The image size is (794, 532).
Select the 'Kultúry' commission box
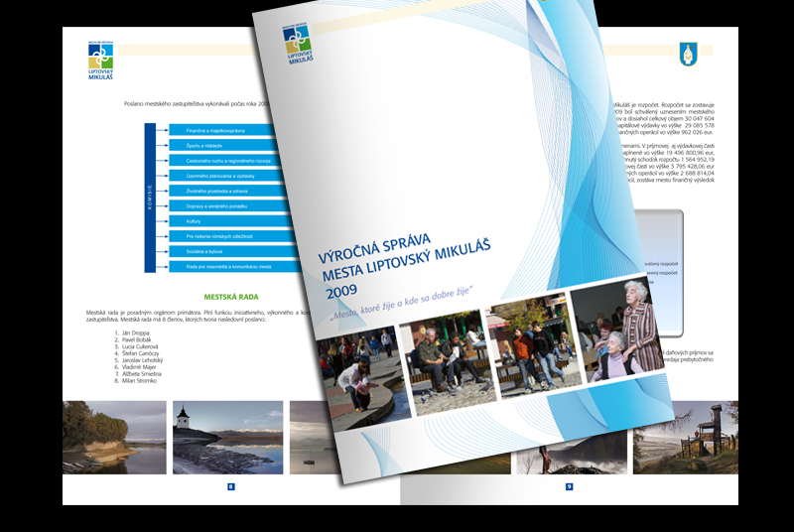point(231,221)
